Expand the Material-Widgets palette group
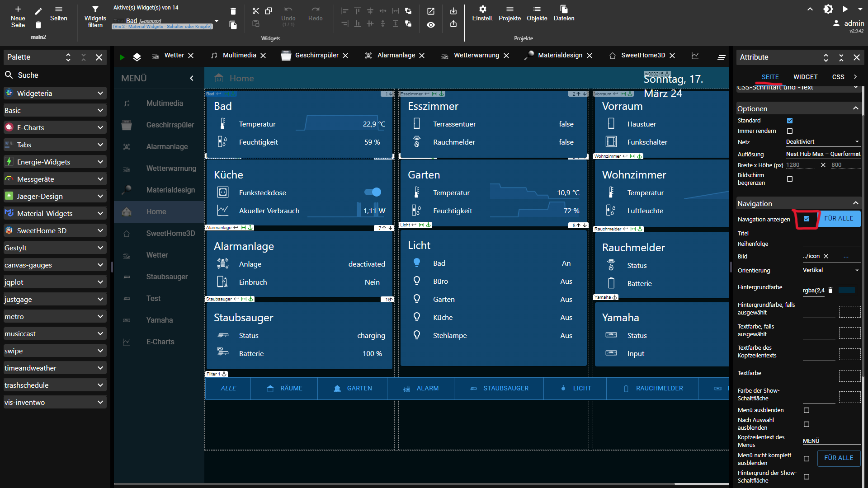 pos(55,213)
